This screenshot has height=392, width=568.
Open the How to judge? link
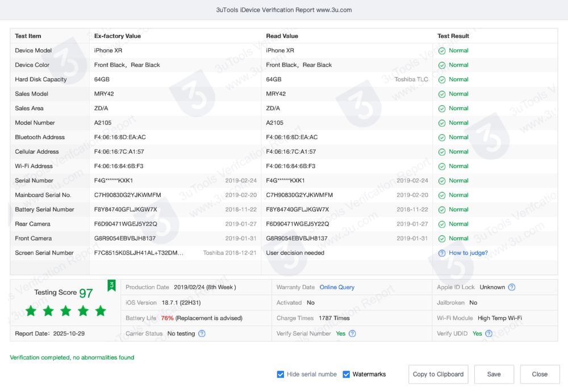(468, 253)
